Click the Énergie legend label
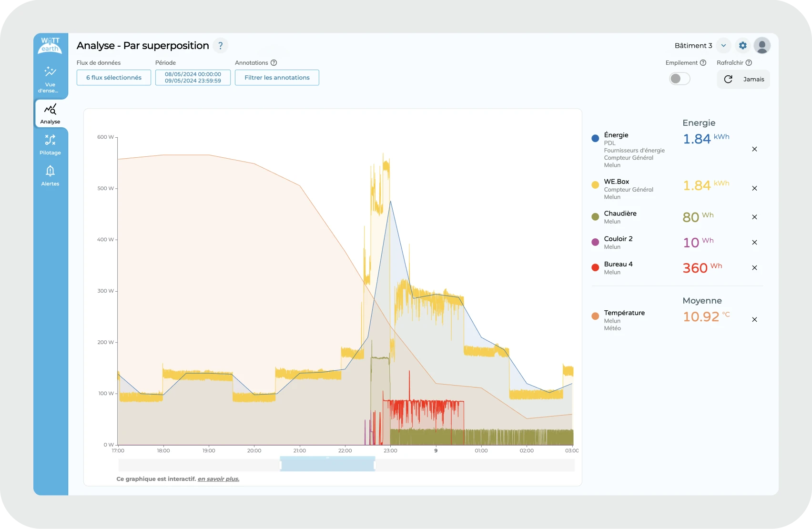The width and height of the screenshot is (812, 529). click(x=616, y=135)
